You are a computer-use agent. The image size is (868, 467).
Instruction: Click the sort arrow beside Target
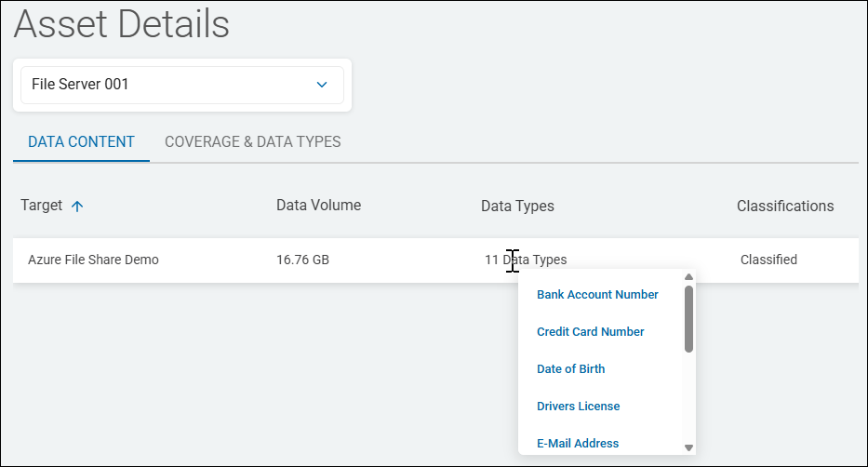click(x=77, y=207)
